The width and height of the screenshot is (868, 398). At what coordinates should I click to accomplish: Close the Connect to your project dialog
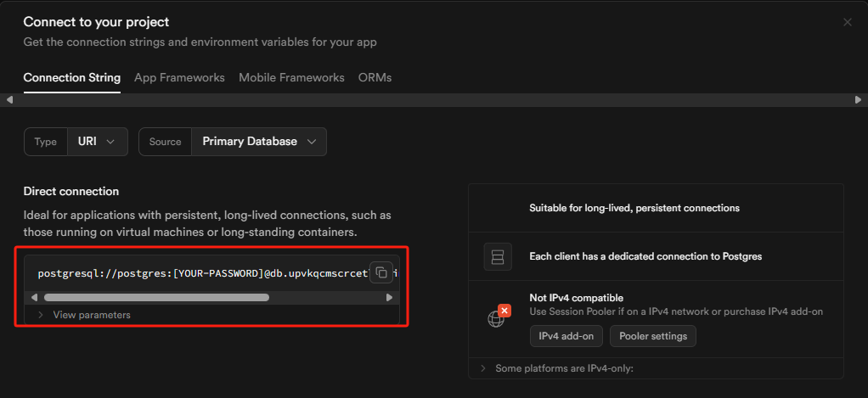pyautogui.click(x=847, y=22)
